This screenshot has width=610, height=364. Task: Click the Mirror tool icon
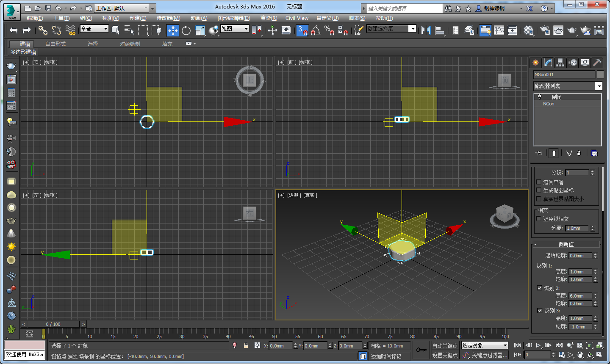click(x=426, y=30)
